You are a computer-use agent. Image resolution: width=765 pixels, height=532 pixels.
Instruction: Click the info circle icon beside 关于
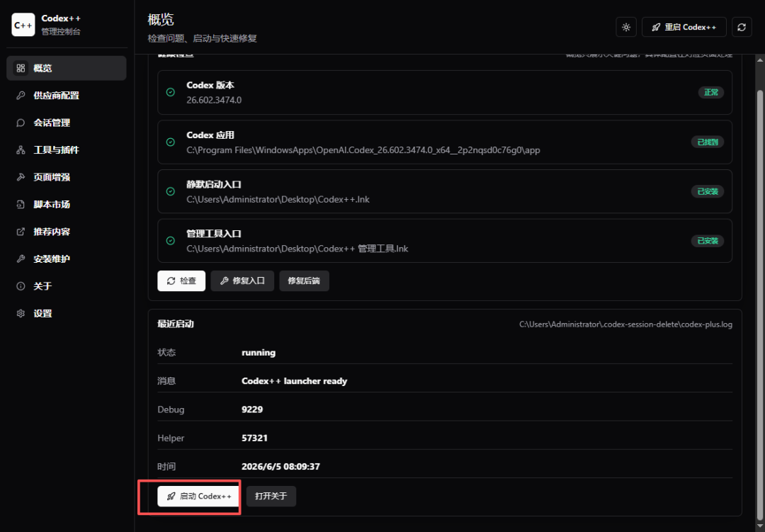pos(21,286)
